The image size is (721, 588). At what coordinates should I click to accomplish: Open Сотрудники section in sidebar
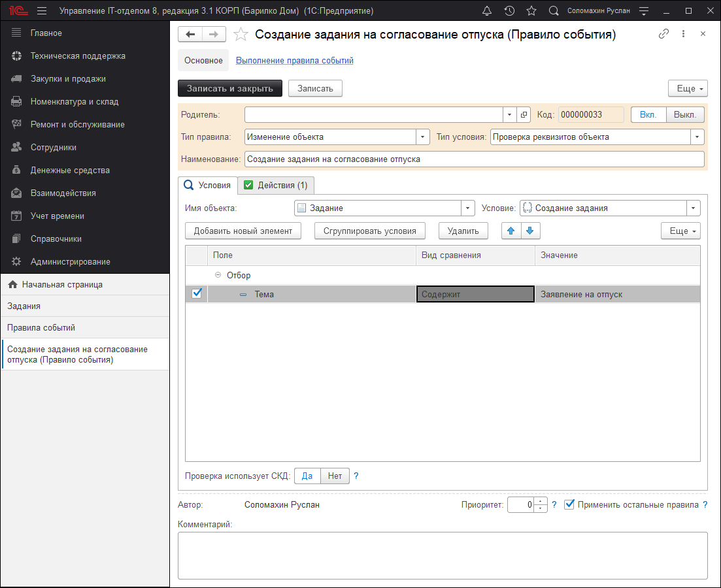(x=53, y=148)
